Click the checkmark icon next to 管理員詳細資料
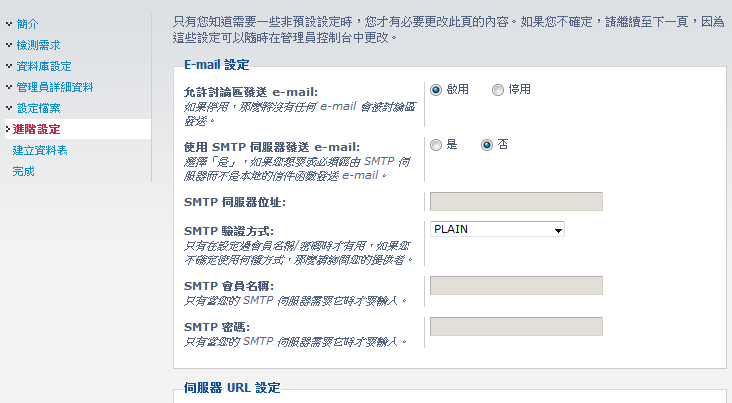The width and height of the screenshot is (732, 403). tap(9, 86)
